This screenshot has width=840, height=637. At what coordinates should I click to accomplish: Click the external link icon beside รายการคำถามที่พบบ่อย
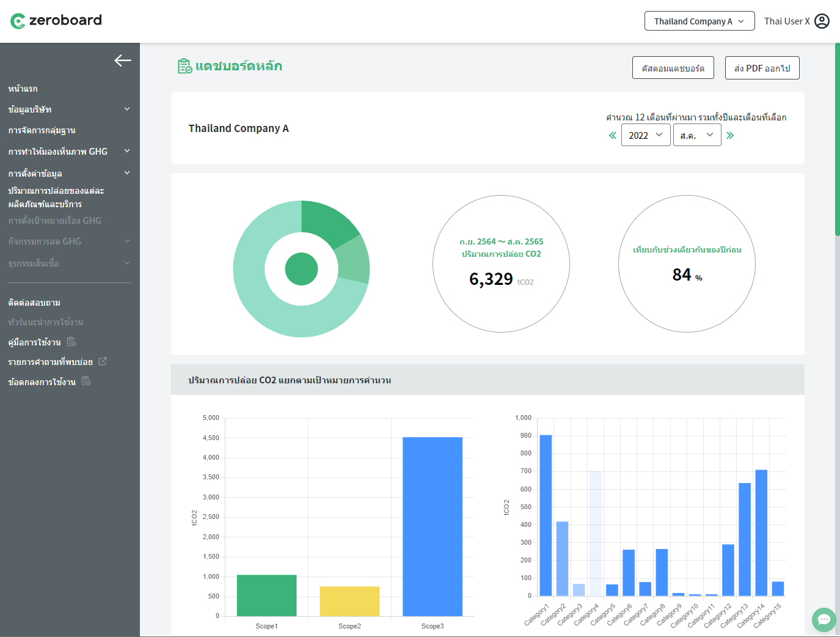click(103, 362)
